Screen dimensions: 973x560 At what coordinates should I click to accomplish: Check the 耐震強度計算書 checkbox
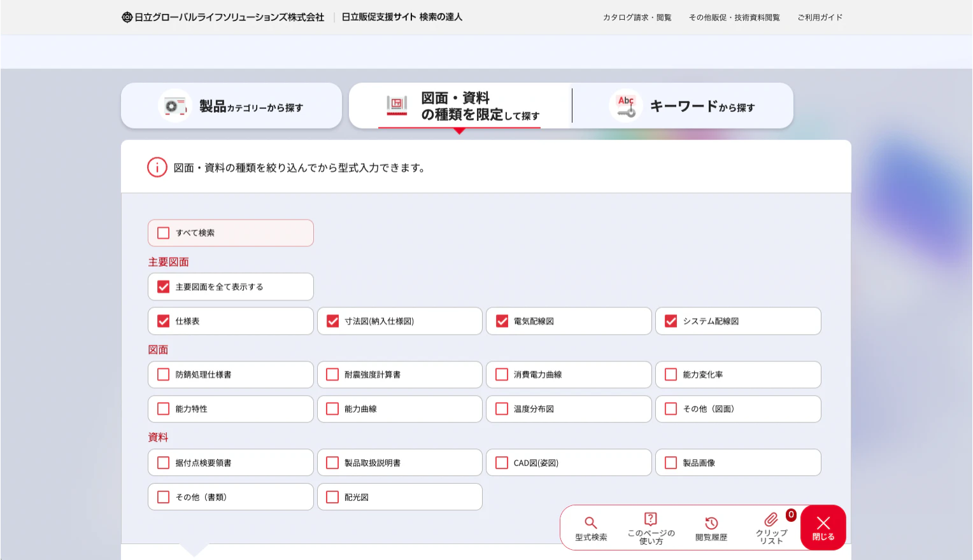[x=332, y=375]
